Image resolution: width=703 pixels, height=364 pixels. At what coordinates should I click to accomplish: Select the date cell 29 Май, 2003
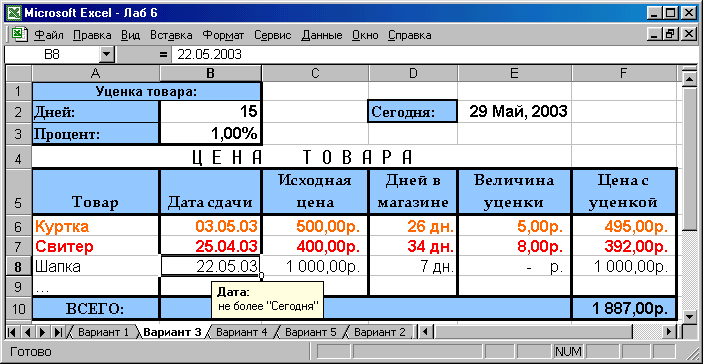point(514,111)
